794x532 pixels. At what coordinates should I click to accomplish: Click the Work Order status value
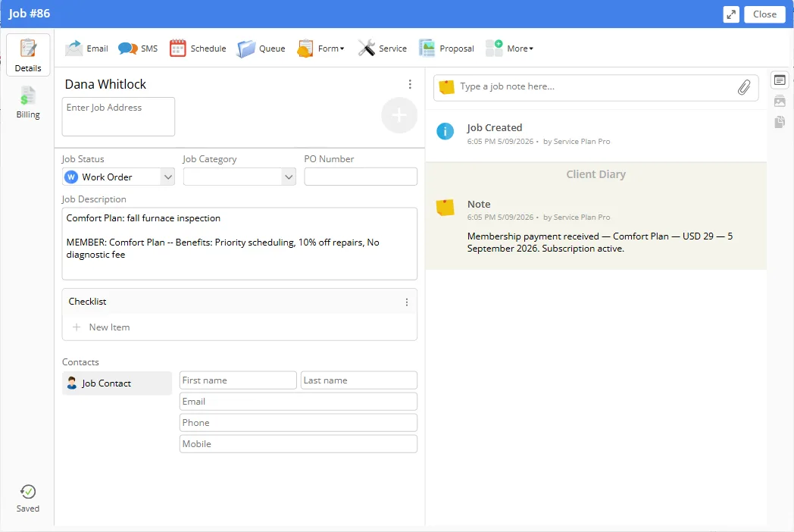point(108,177)
